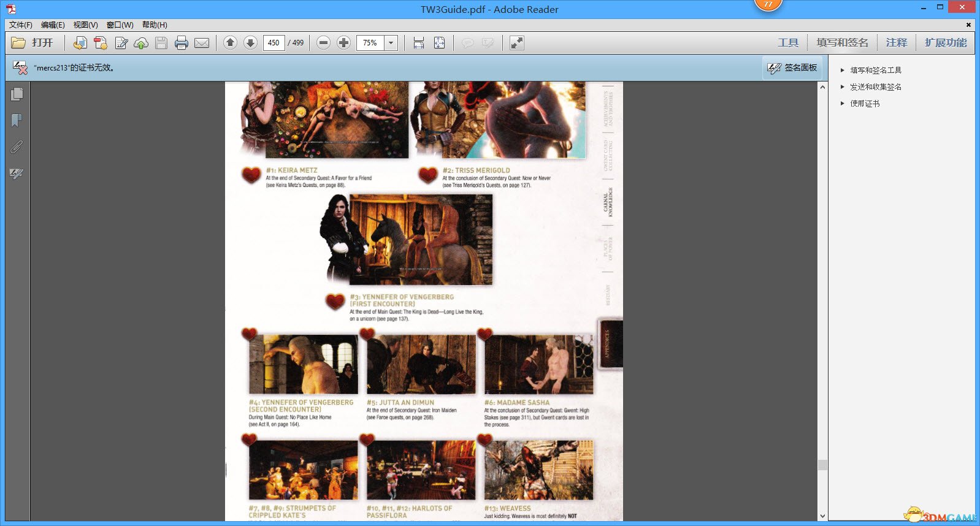
Task: Switch to the 工具 pane tab
Action: [788, 43]
